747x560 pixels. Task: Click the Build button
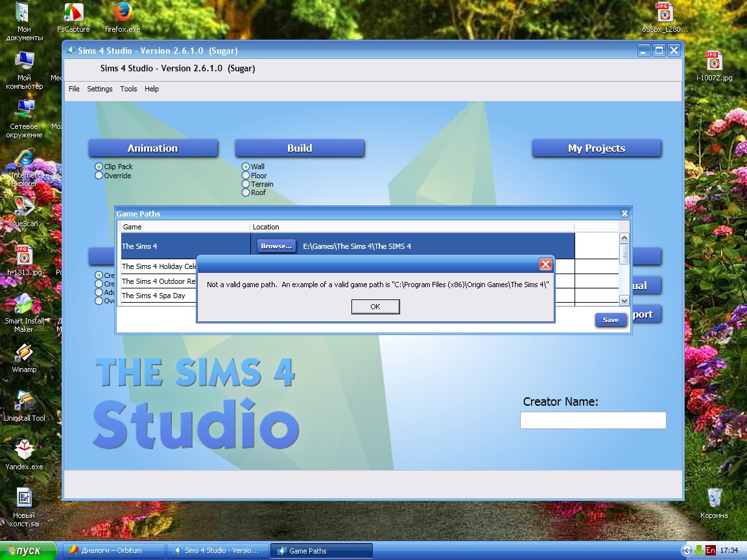pos(300,148)
